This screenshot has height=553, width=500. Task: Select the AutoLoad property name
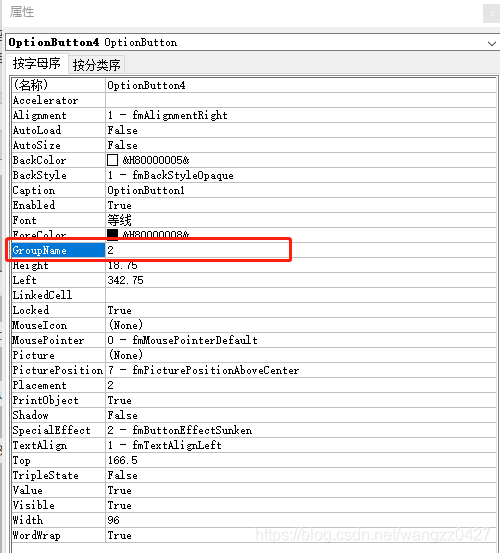coord(37,130)
